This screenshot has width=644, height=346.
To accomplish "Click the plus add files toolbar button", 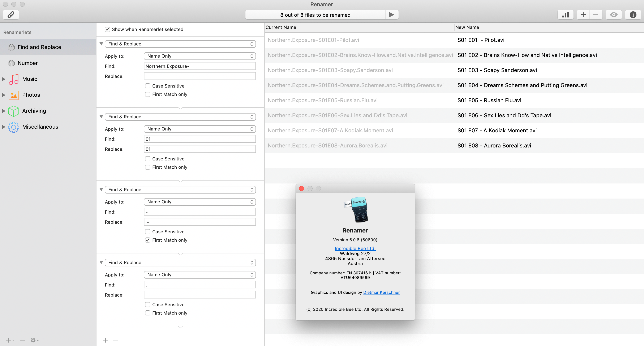I will (x=583, y=15).
